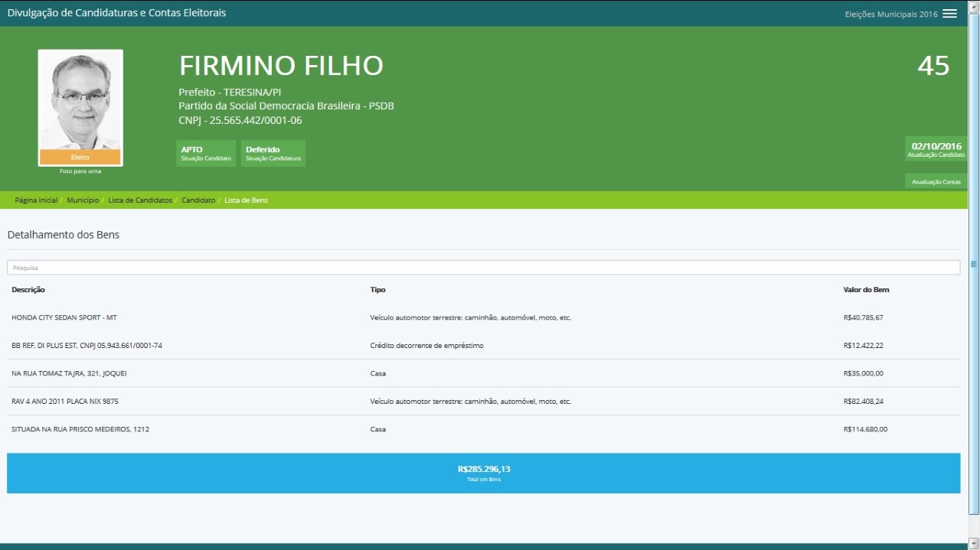This screenshot has width=980, height=550.
Task: Click the Eleições Municipais 2016 label
Action: (891, 14)
